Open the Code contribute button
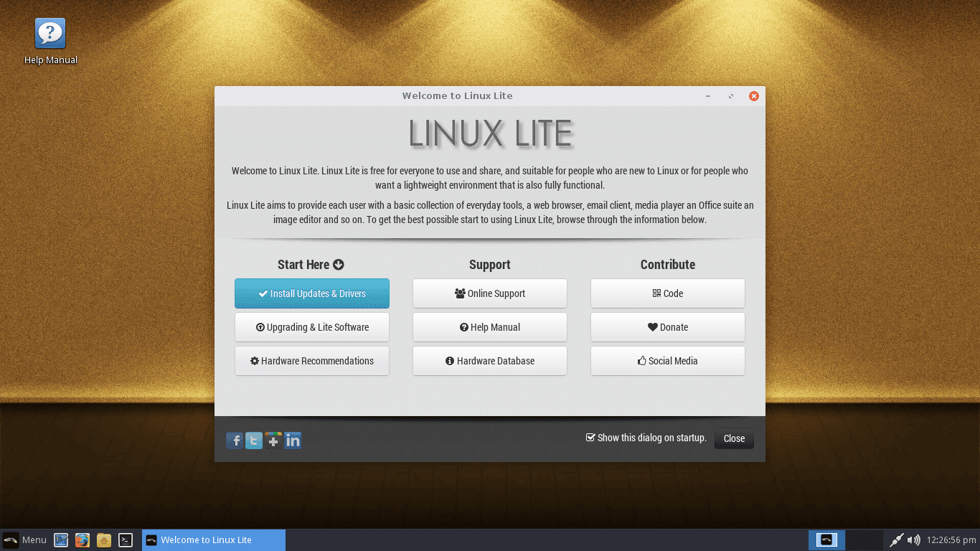The height and width of the screenshot is (551, 980). pyautogui.click(x=668, y=293)
